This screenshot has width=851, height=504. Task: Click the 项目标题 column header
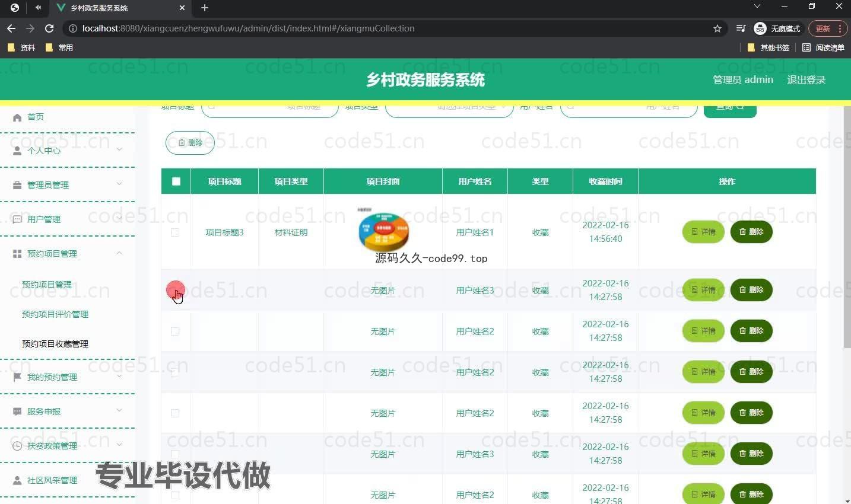224,181
